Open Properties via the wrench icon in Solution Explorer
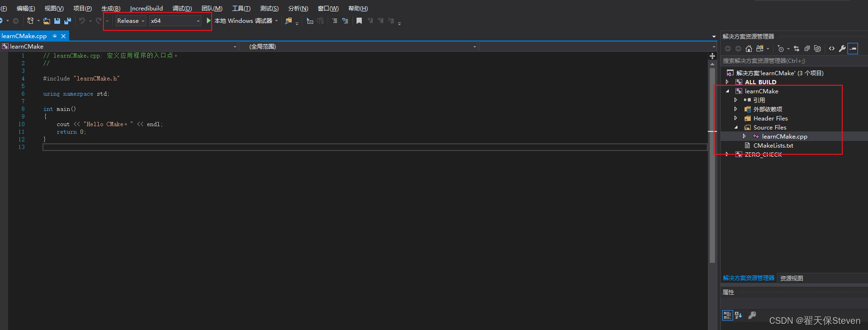The width and height of the screenshot is (868, 330). point(842,49)
